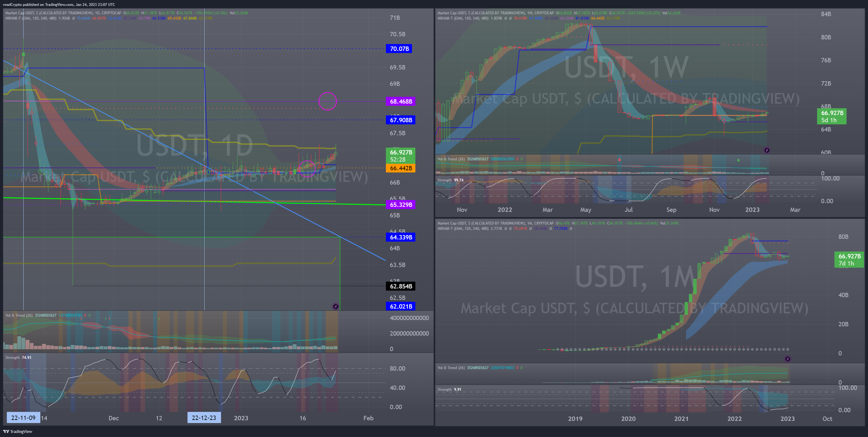Select the black 62.854B price label
The image size is (868, 437).
(x=401, y=286)
